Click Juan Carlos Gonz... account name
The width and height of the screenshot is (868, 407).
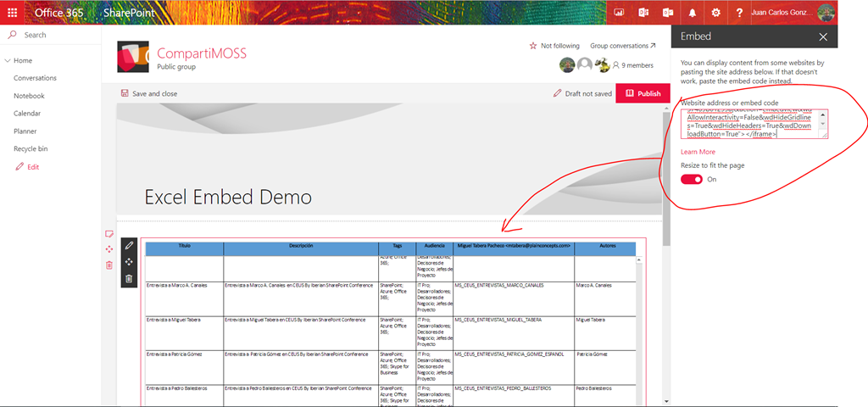point(782,13)
